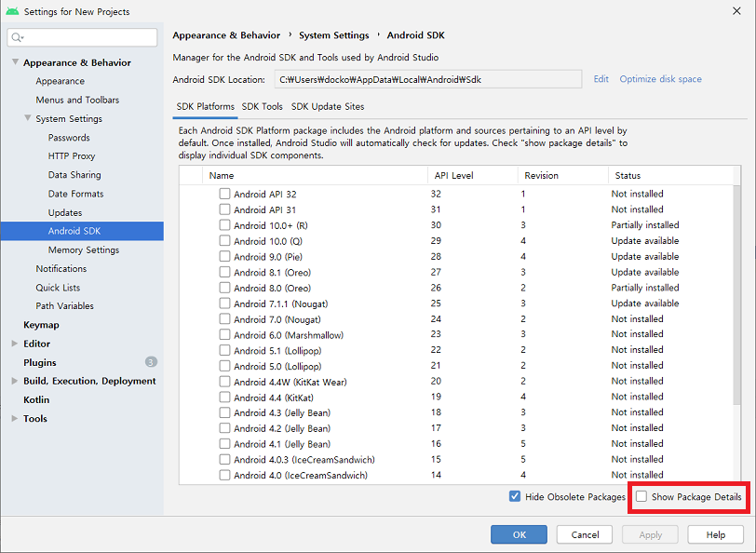Toggle Android 8.1 (Oreo) checkbox

click(x=224, y=272)
